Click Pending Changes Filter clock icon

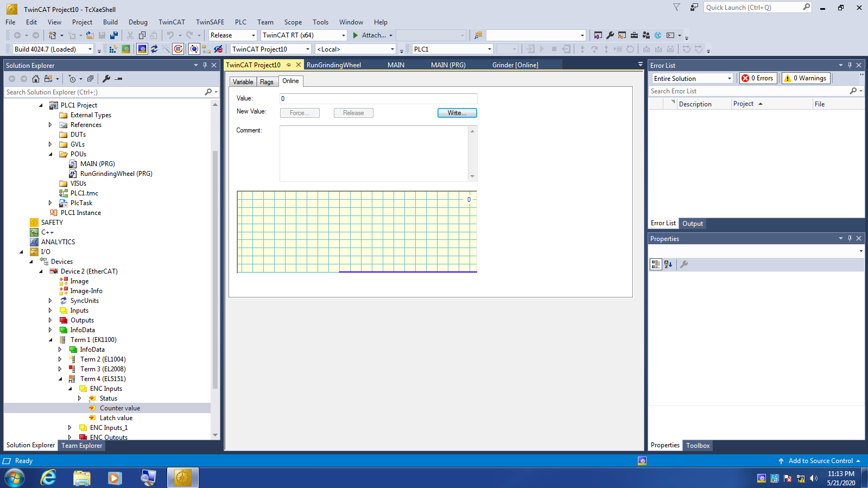click(72, 79)
